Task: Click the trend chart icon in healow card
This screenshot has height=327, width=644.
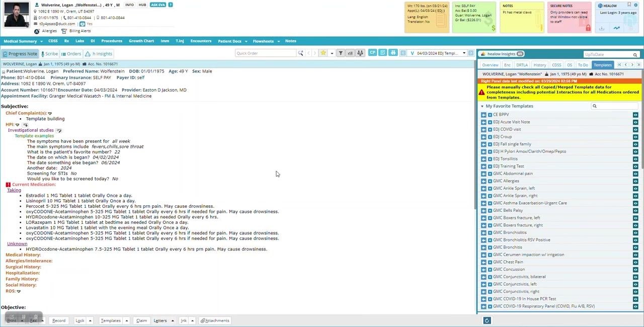Action: point(616,28)
